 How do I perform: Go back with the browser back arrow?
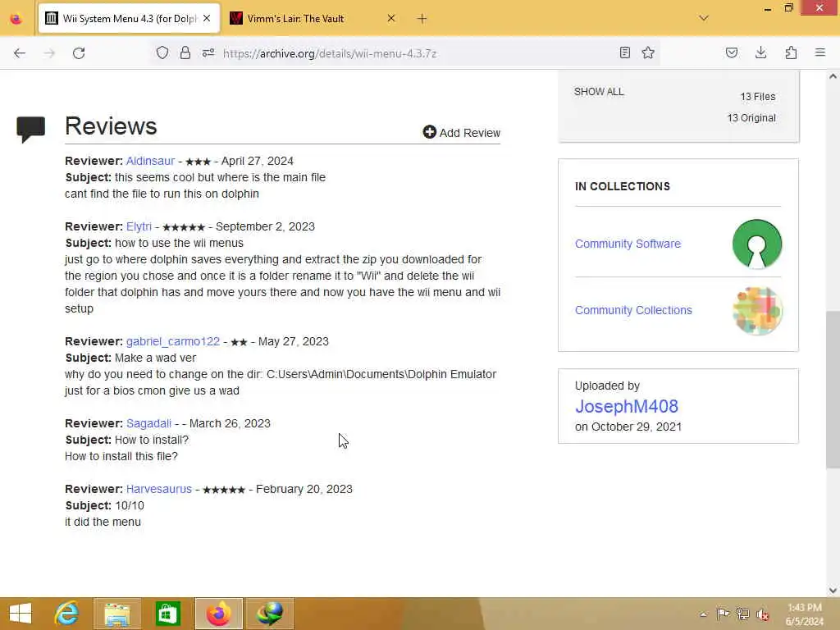pos(20,53)
